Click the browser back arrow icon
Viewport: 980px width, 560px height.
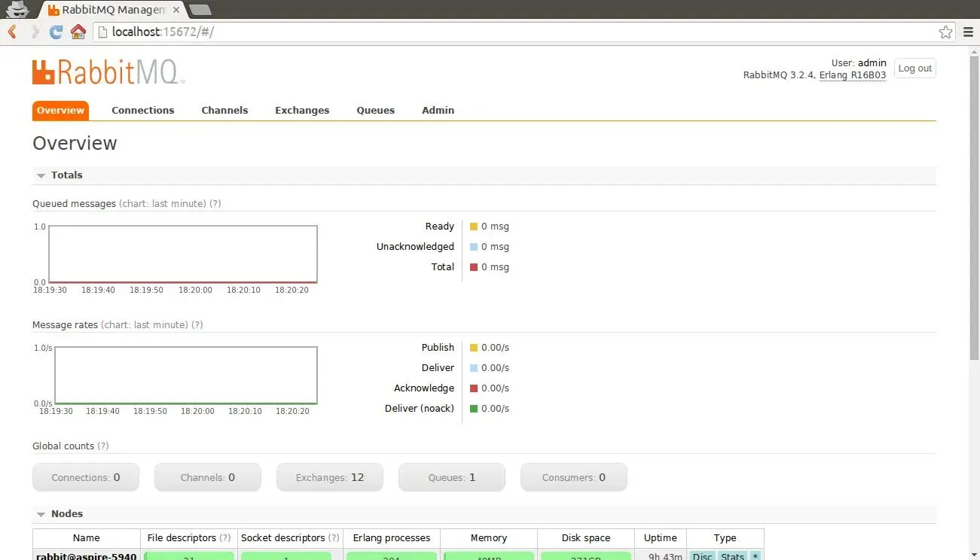click(13, 32)
